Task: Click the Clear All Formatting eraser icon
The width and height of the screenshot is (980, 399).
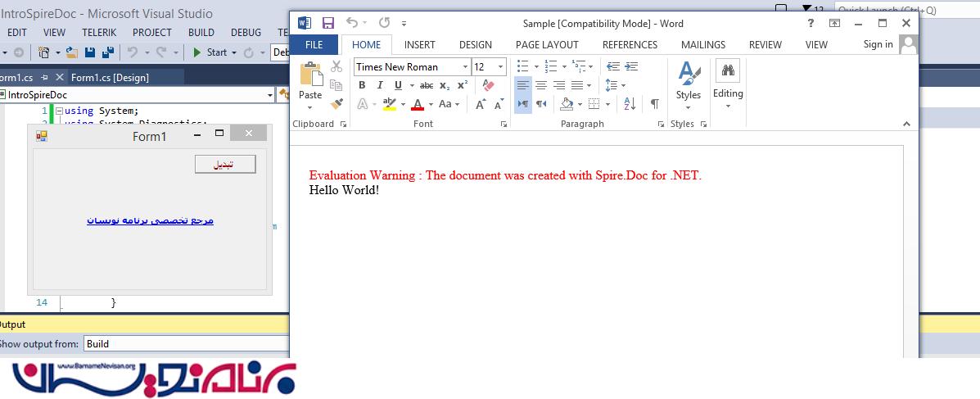Action: (488, 85)
